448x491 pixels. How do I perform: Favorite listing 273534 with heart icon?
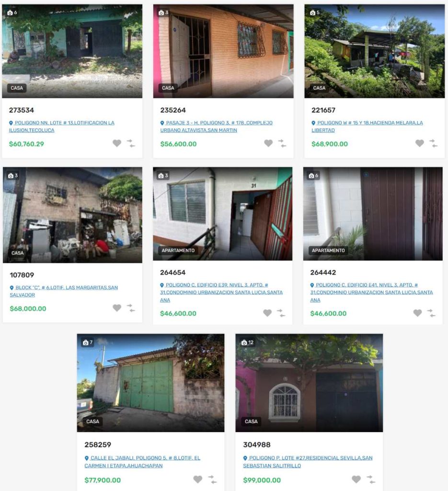[117, 143]
